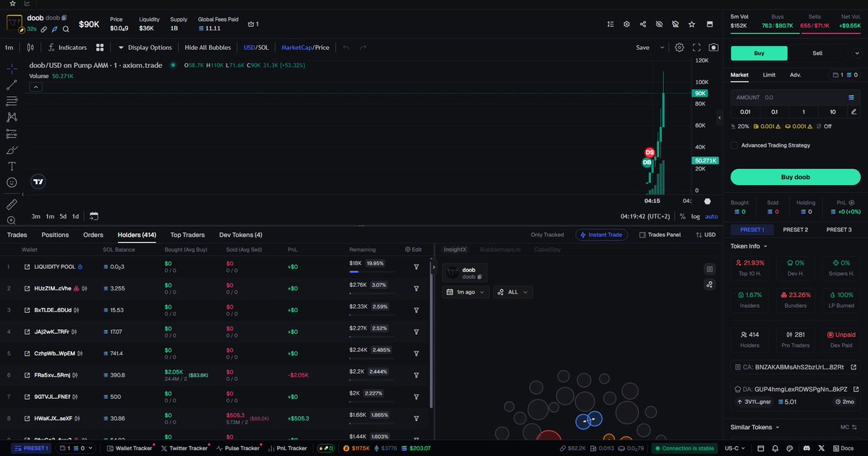
Task: Select PRESET 2 tab
Action: tap(796, 230)
